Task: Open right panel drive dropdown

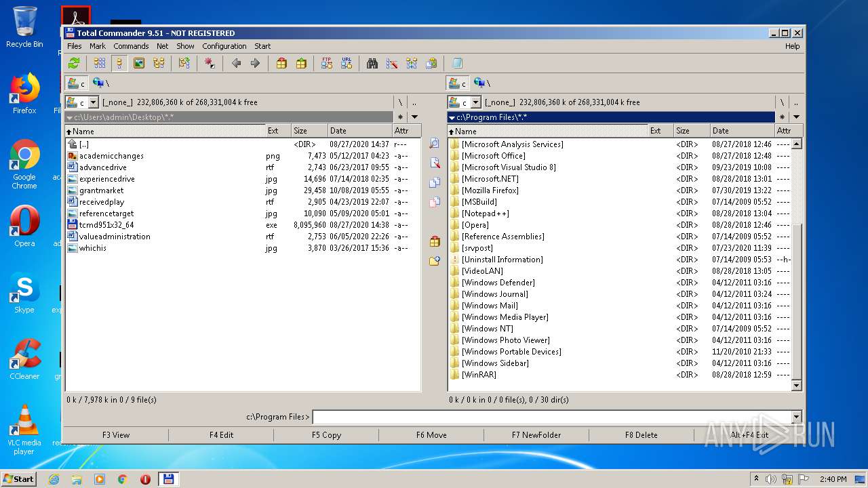Action: [475, 102]
